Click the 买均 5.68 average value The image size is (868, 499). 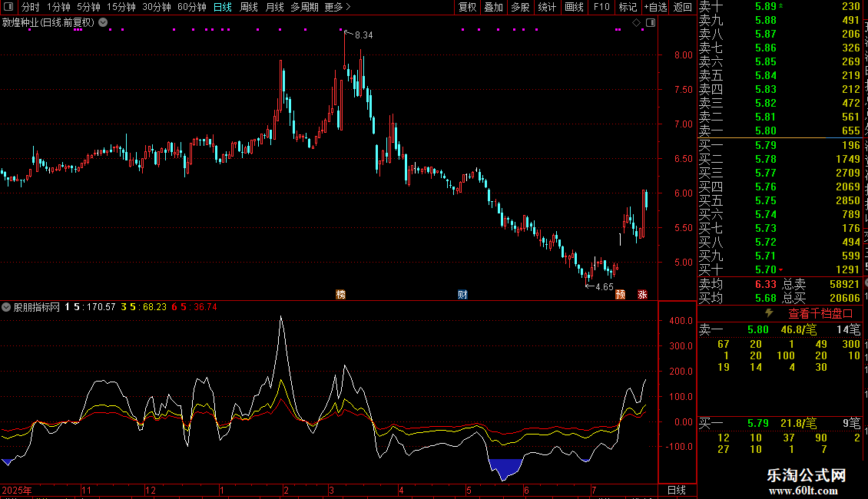(x=766, y=298)
